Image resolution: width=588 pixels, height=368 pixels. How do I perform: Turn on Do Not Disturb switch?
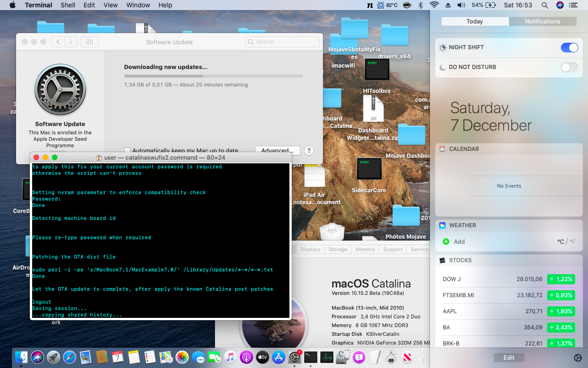coord(570,67)
